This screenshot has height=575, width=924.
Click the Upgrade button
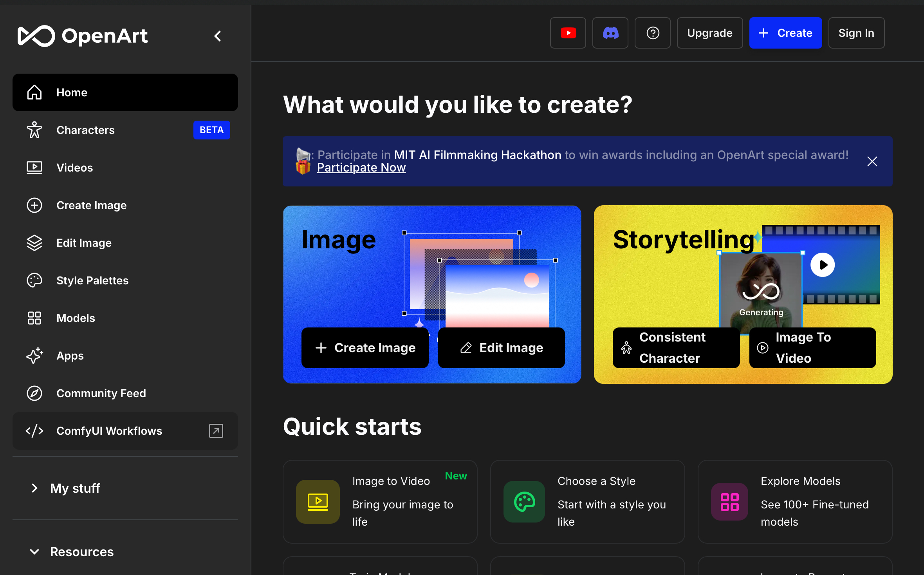[x=710, y=33]
